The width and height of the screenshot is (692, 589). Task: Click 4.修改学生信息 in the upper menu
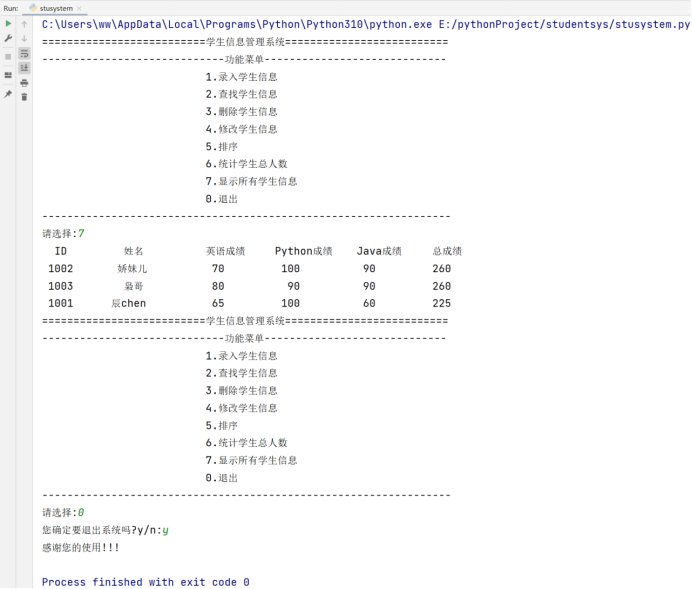pyautogui.click(x=241, y=129)
